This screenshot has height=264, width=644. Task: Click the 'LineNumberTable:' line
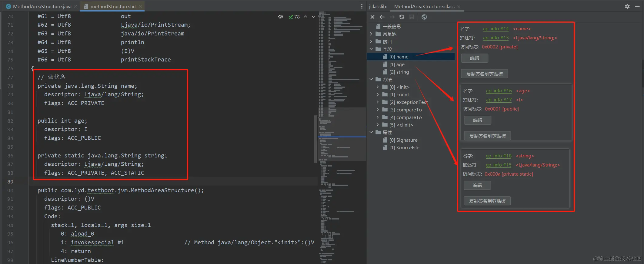77,260
